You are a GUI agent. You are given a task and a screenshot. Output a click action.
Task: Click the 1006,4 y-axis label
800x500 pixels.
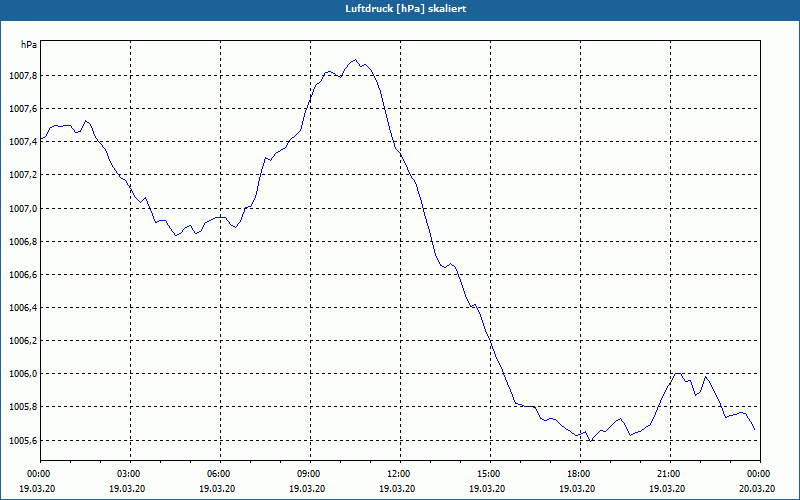23,308
